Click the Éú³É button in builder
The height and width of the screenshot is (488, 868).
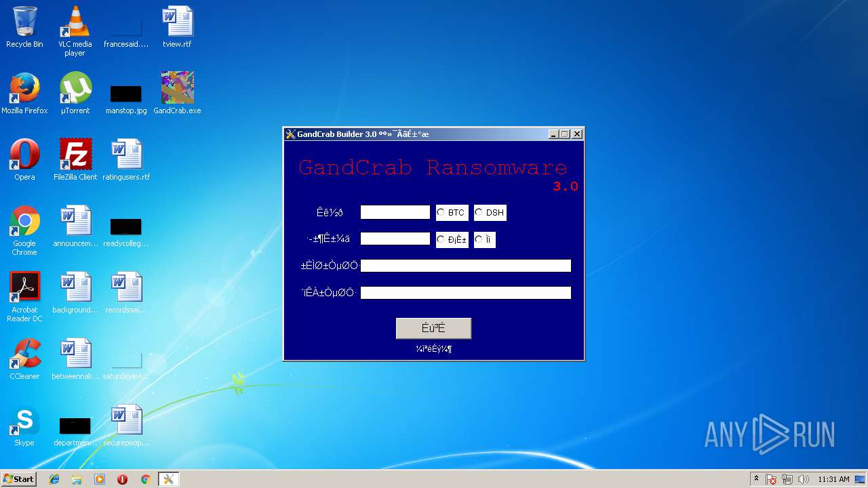(x=433, y=328)
